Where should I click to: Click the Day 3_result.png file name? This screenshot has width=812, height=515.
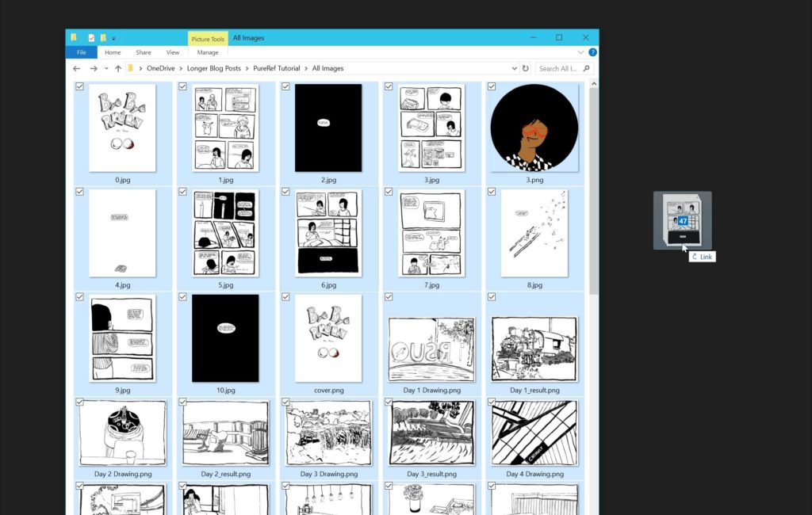(432, 474)
